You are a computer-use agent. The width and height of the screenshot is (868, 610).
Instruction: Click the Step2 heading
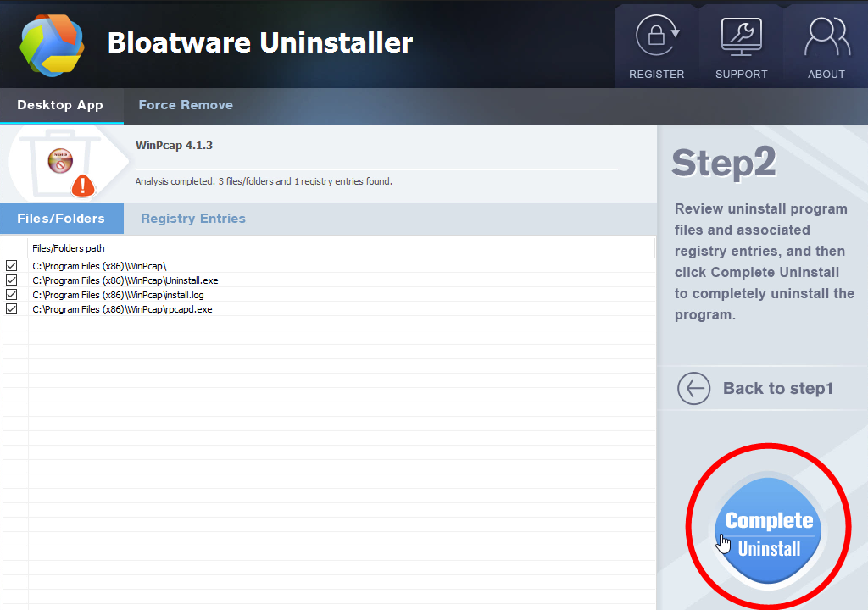[x=724, y=163]
